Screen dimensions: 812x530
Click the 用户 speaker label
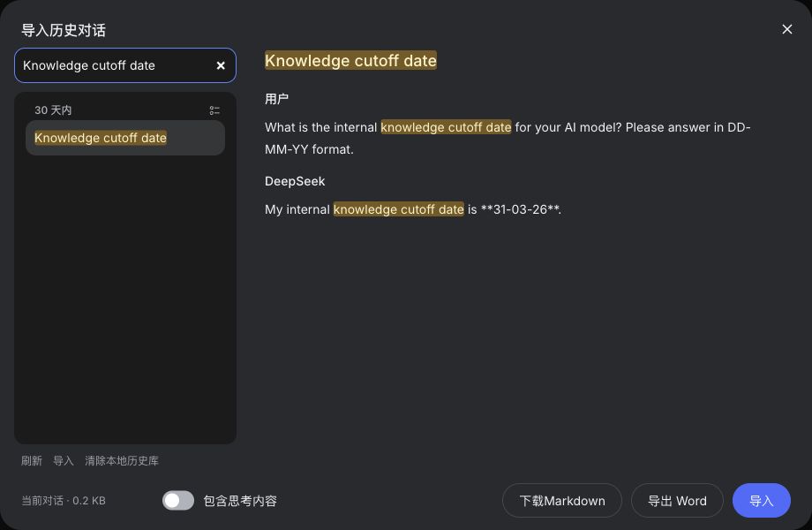(x=276, y=99)
